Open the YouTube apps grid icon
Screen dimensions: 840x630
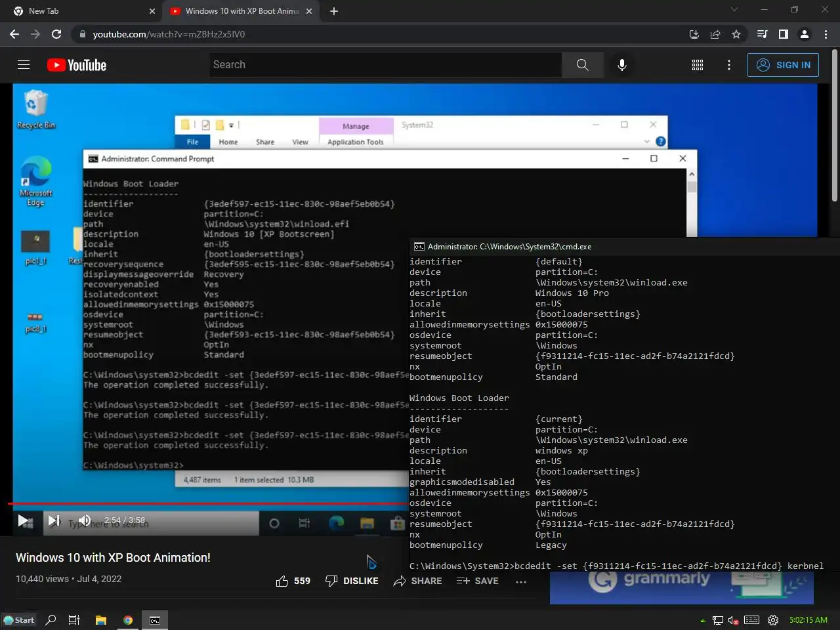[698, 65]
